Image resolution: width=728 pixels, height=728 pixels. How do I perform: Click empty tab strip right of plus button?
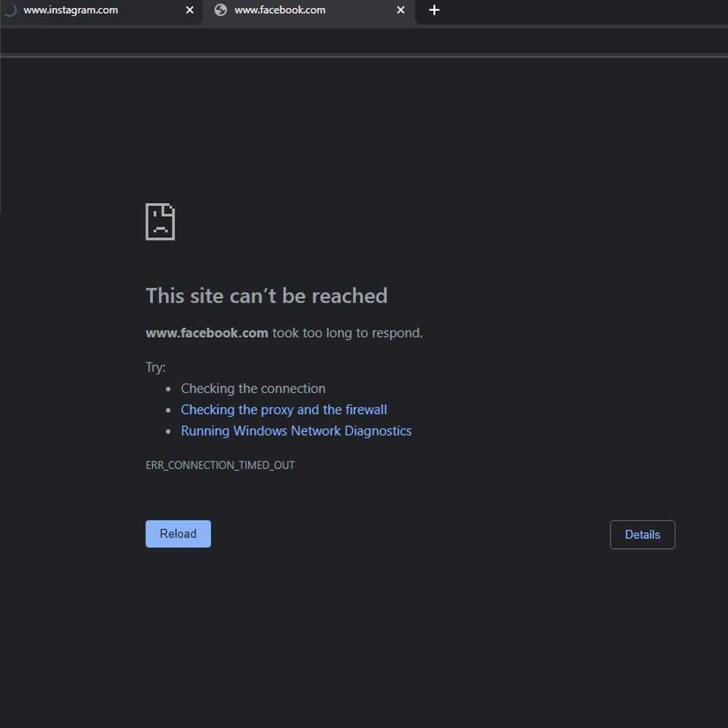coord(582,10)
